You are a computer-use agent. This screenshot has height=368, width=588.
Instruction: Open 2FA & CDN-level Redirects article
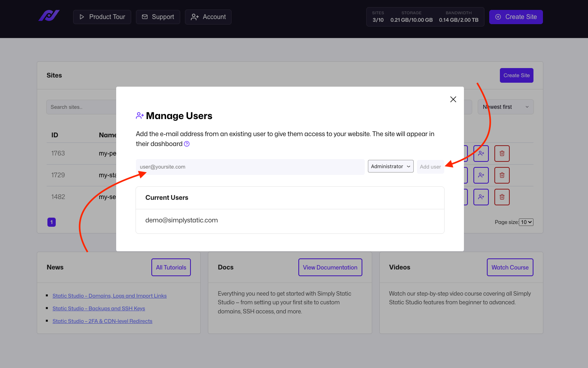click(x=102, y=321)
